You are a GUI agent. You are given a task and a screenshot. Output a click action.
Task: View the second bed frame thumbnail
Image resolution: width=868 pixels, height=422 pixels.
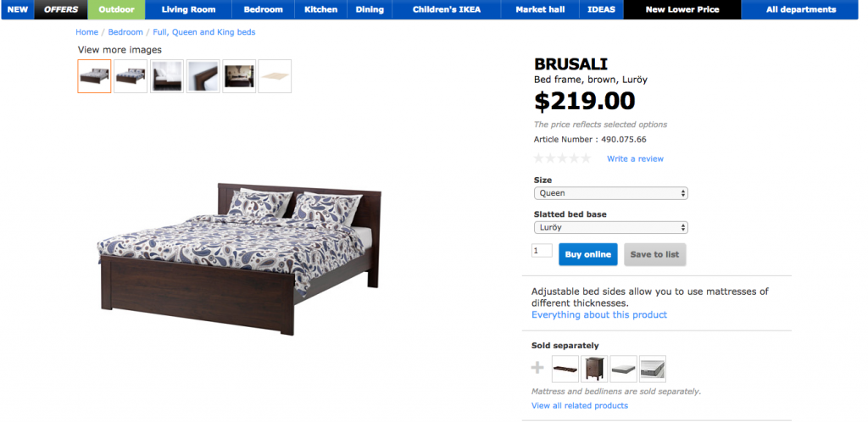131,76
